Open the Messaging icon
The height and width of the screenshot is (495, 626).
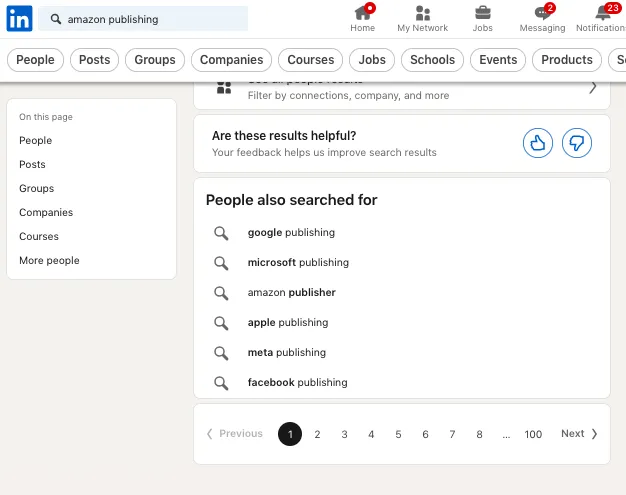tap(542, 13)
